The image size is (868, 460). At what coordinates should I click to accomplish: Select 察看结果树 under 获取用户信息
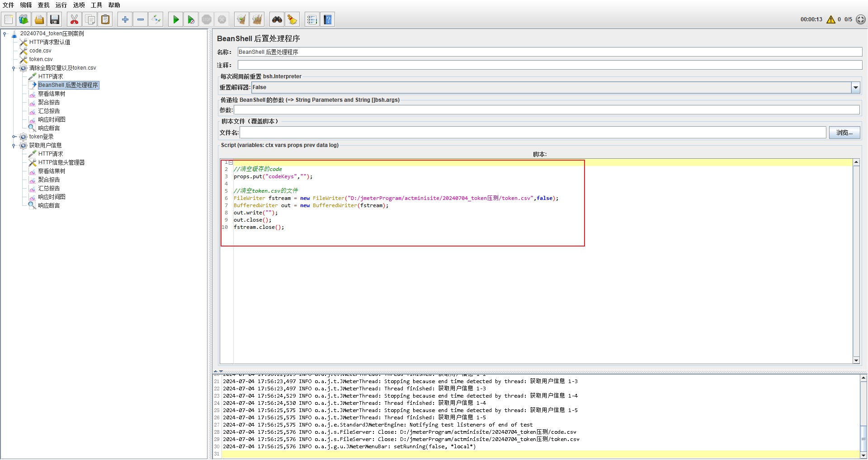52,171
